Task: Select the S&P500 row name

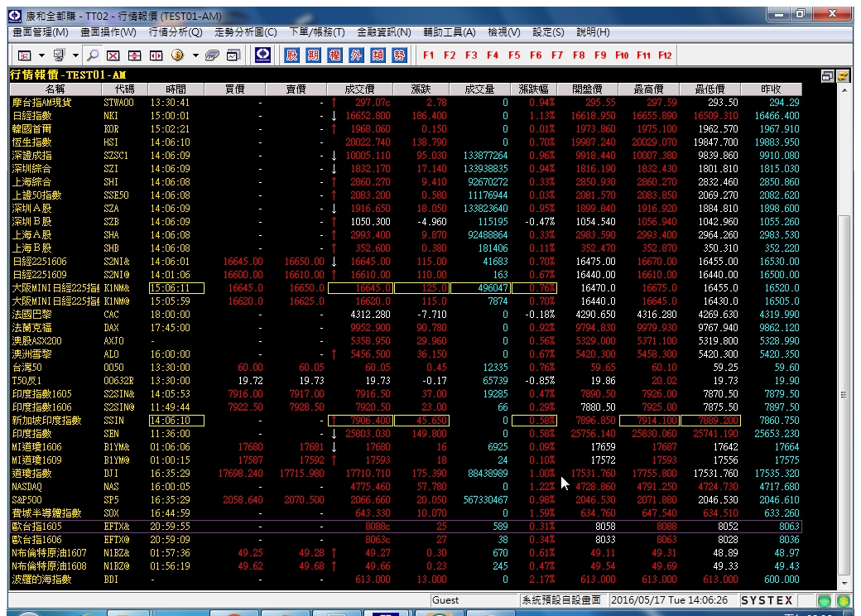Action: click(26, 499)
